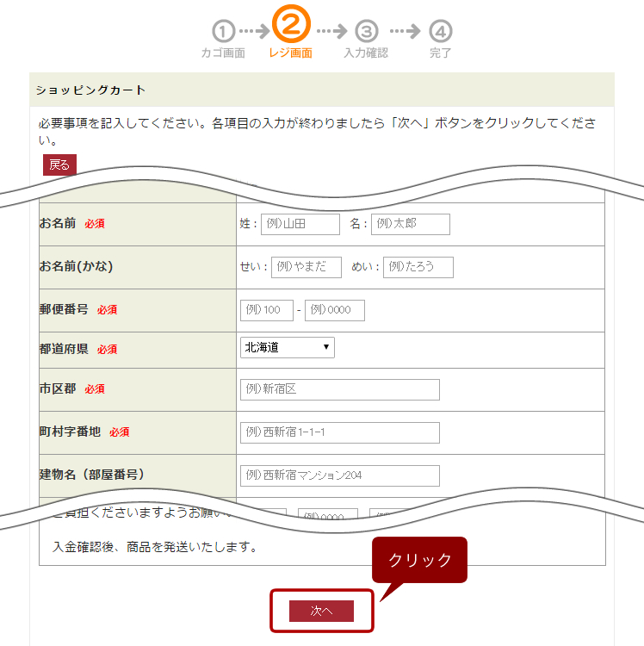Click the 都道府県 label text
The height and width of the screenshot is (646, 644).
tap(64, 349)
